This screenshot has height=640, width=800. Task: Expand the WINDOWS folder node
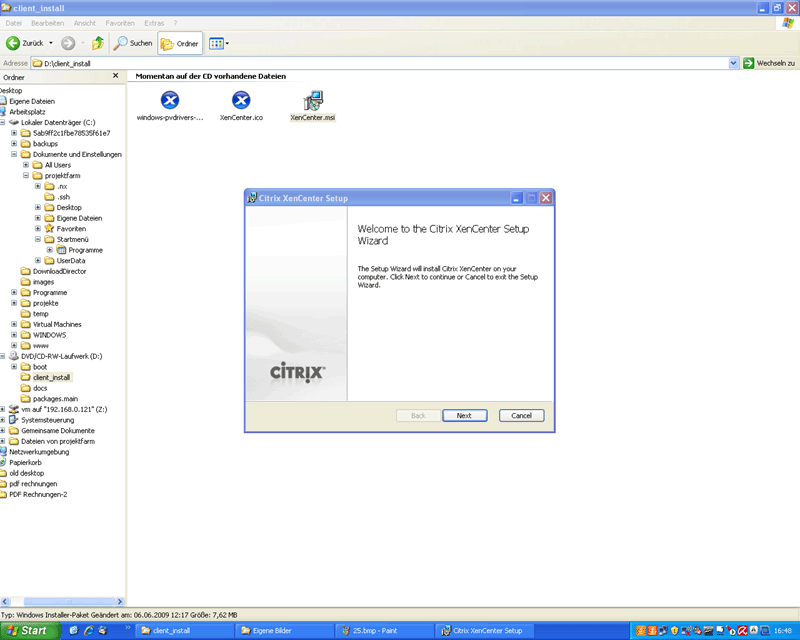tap(14, 335)
